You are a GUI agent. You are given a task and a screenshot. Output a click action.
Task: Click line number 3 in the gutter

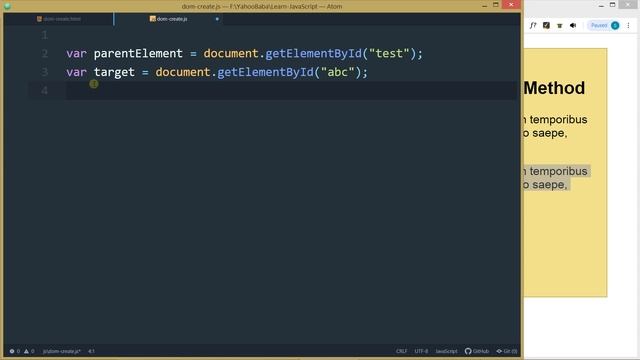(44, 72)
